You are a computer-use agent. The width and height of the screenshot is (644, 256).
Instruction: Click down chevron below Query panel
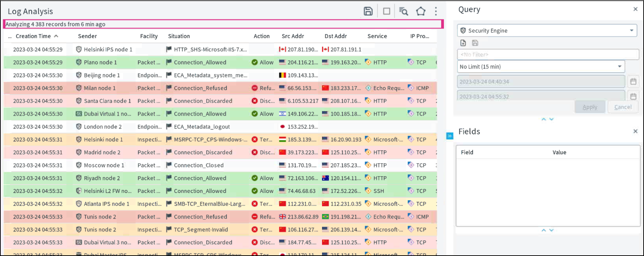(551, 119)
